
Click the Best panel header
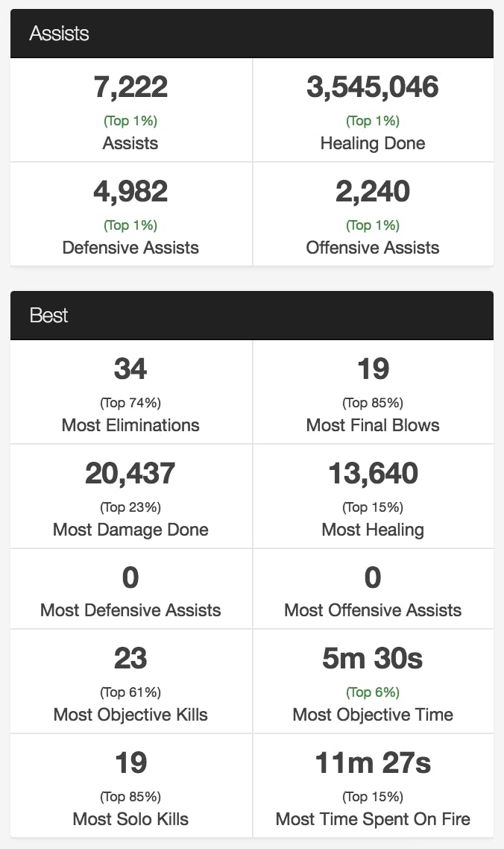pos(49,316)
